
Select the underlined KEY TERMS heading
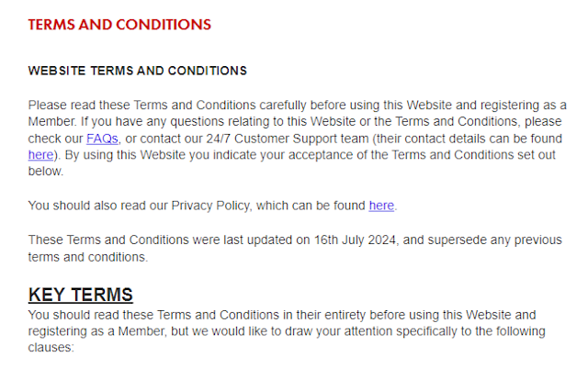pyautogui.click(x=81, y=295)
